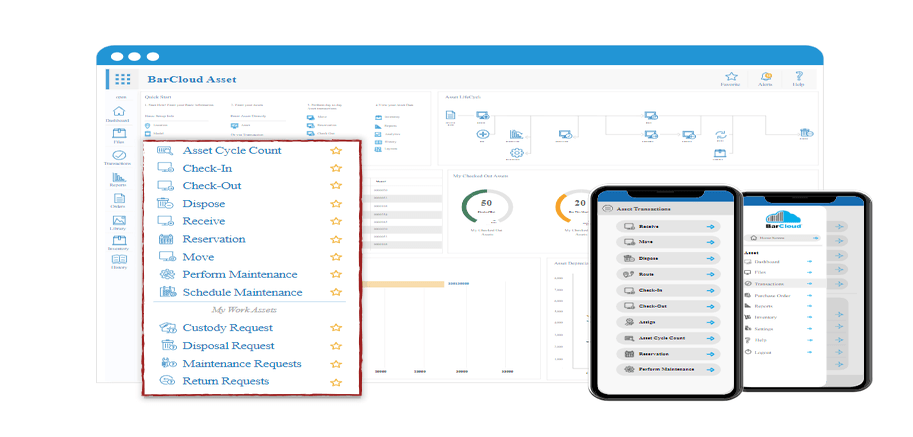Open Return Requests menu entry

[x=226, y=381]
